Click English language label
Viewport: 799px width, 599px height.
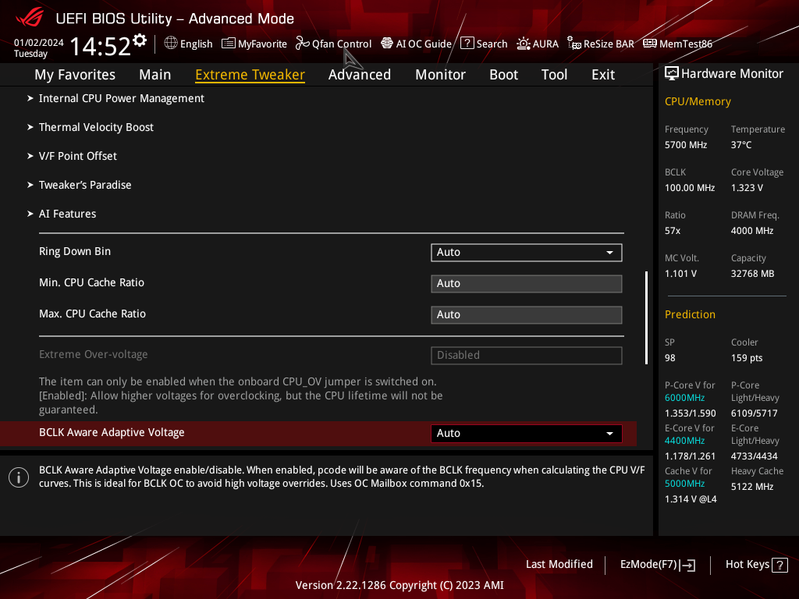(196, 44)
